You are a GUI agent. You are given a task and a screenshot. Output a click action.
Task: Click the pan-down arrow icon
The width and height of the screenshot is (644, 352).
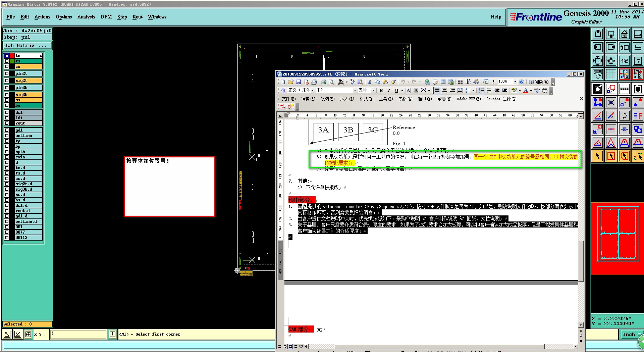(x=611, y=34)
